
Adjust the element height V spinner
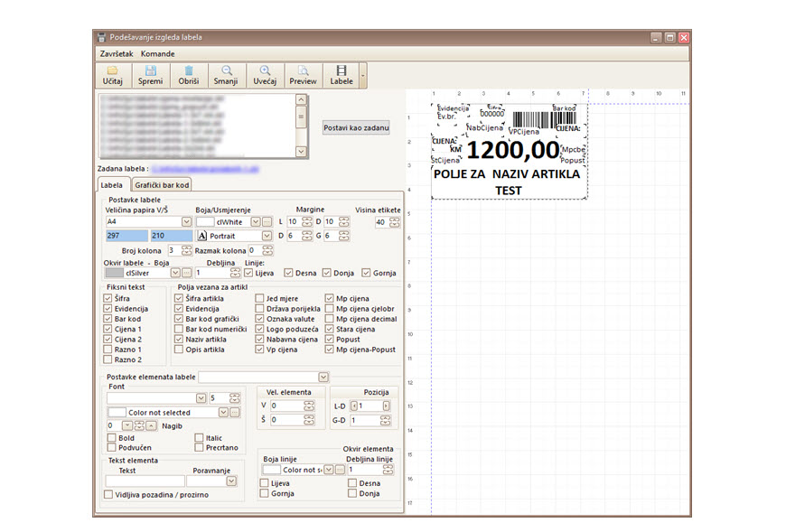point(309,406)
